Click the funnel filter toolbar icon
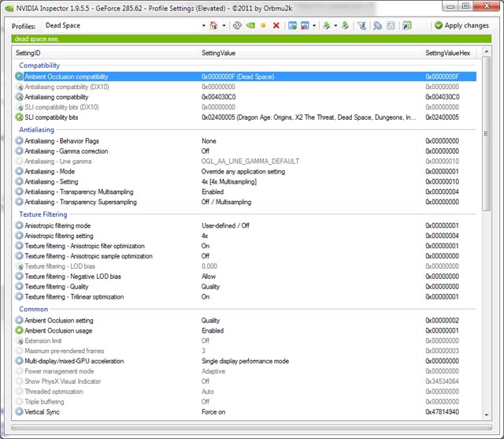The width and height of the screenshot is (504, 439). 362,25
